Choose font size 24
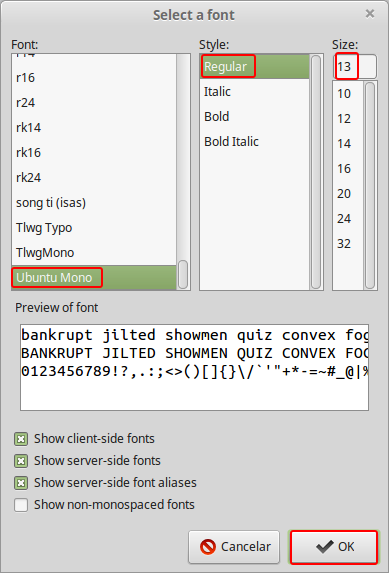Viewport: 389px width, 573px height. point(348,219)
